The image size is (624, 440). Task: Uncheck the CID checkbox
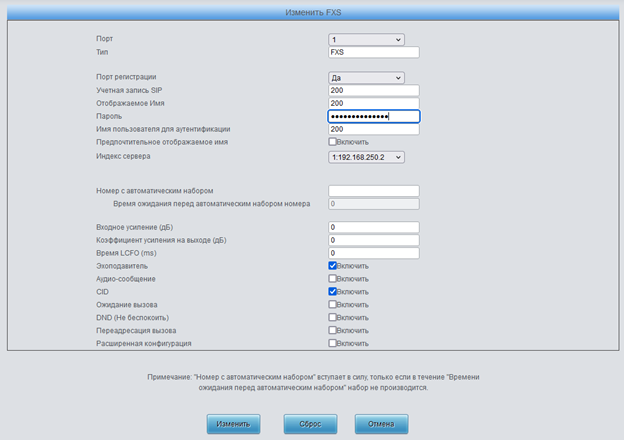333,291
